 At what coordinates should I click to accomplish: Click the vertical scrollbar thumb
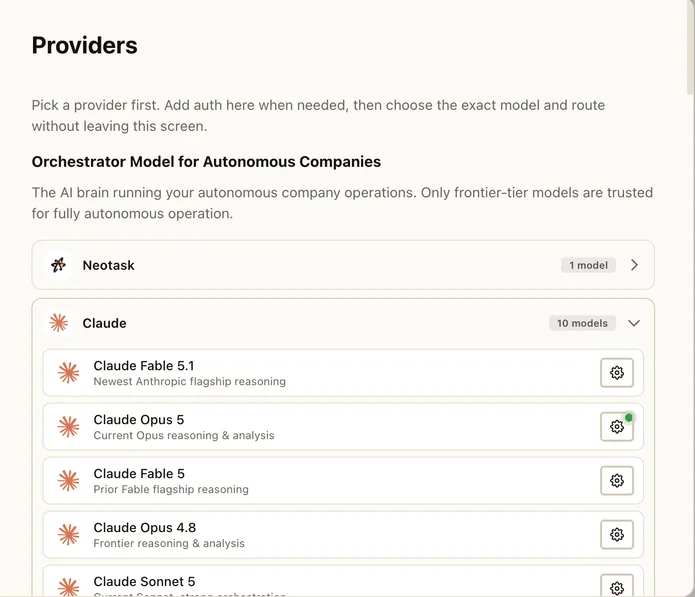click(690, 47)
